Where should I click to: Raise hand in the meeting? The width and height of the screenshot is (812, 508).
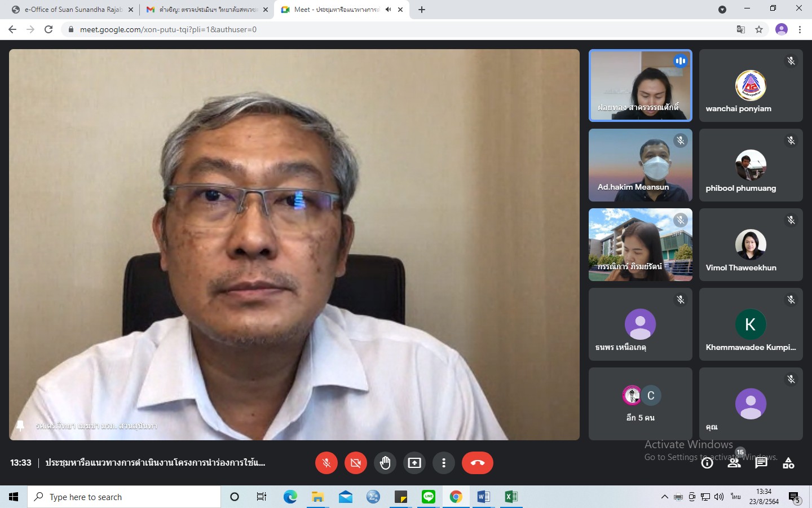(385, 463)
